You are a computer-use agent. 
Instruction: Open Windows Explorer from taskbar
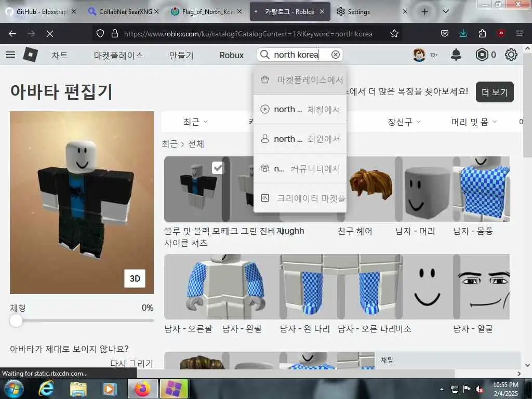point(78,389)
